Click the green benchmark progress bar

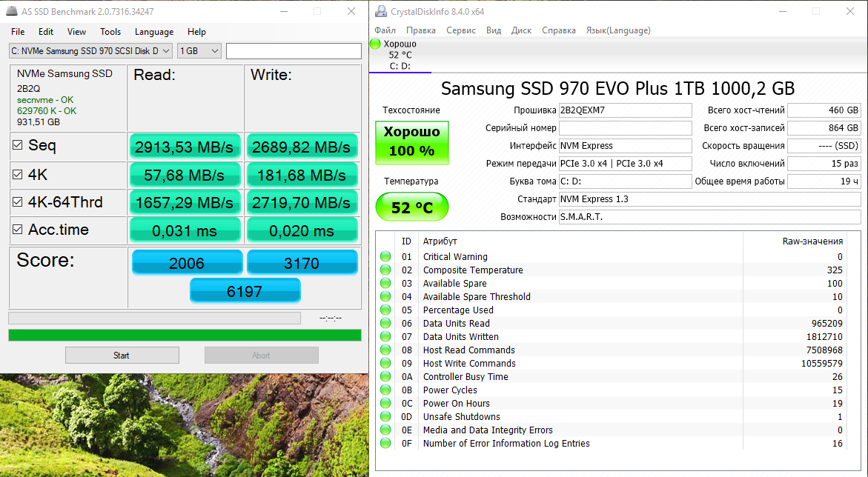tap(185, 336)
